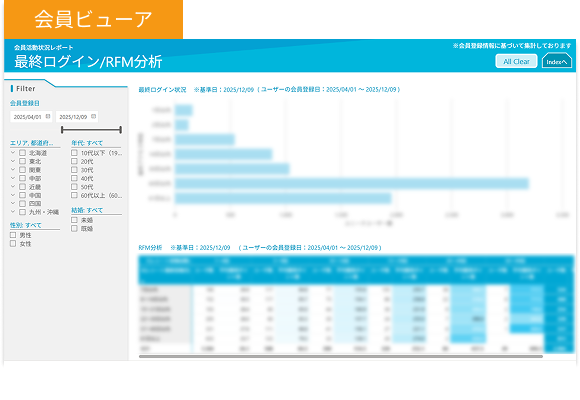Click the start date field 2025/04/01
580x400 pixels.
tap(31, 117)
